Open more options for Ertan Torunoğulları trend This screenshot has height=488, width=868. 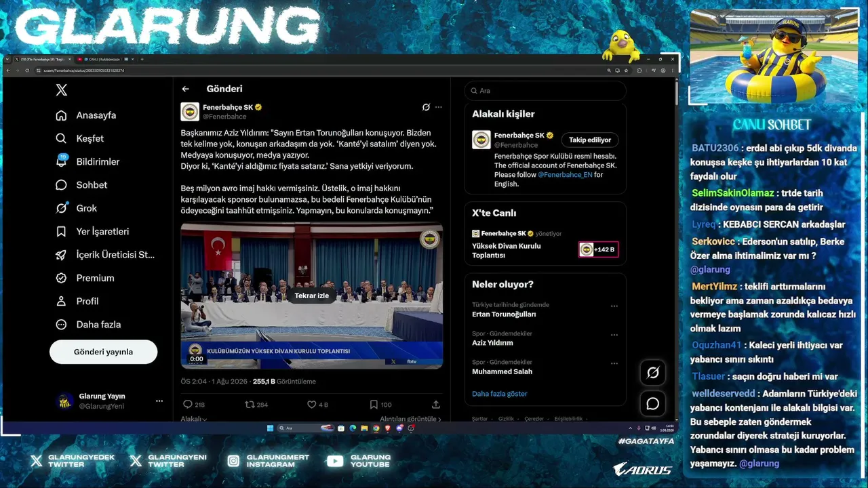[614, 306]
